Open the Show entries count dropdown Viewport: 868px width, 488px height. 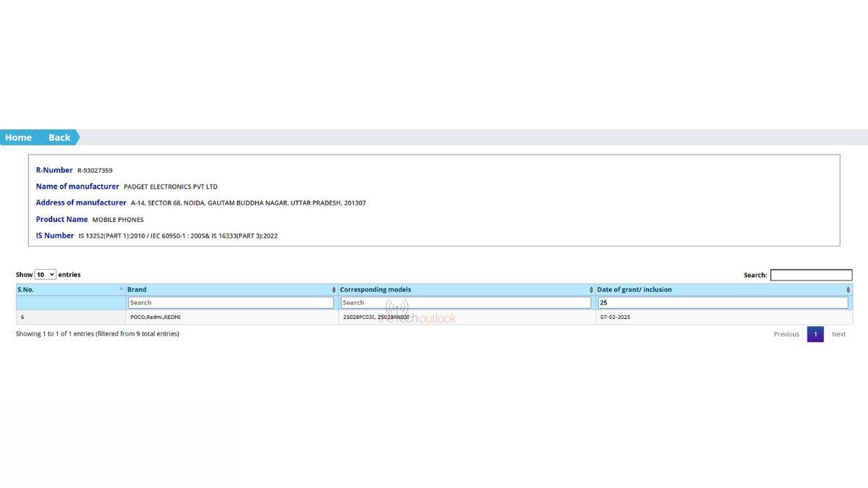point(45,275)
